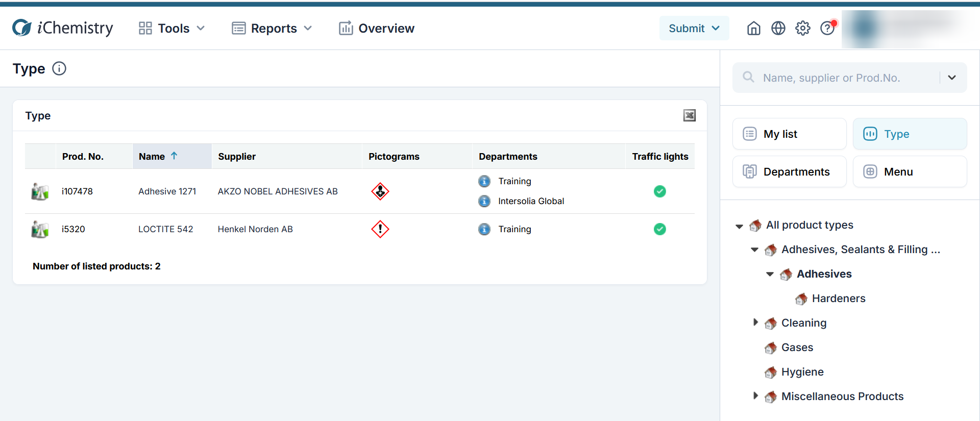The height and width of the screenshot is (421, 980).
Task: Click Intersolia Global department
Action: [531, 201]
